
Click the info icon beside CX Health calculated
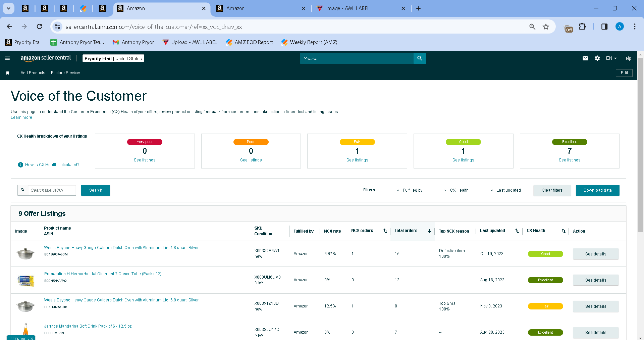tap(20, 165)
